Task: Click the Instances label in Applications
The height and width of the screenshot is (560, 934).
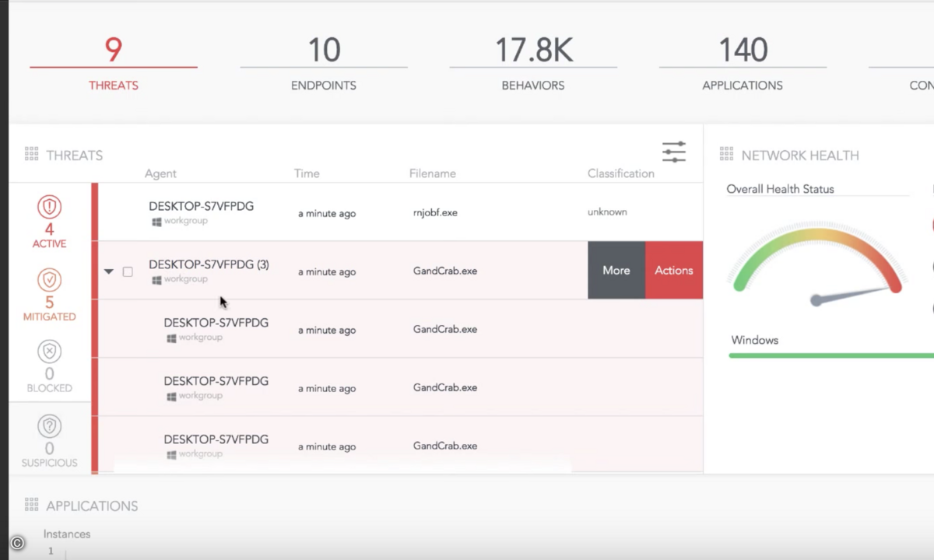Action: tap(67, 534)
